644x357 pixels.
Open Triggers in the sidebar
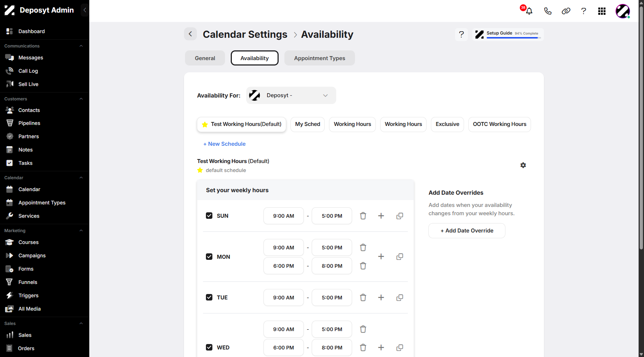[x=28, y=295]
